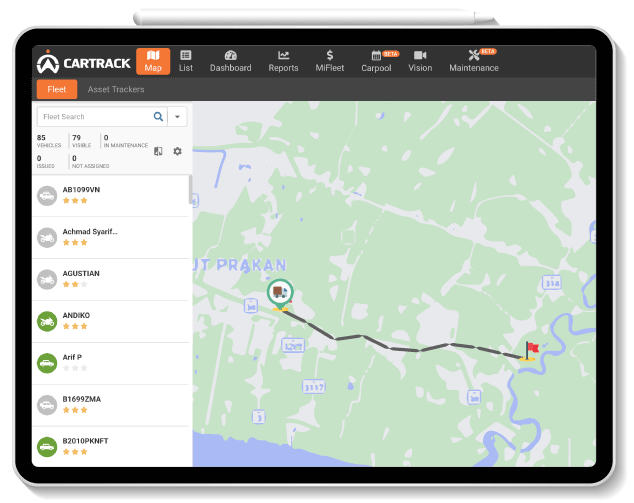Expand the fleet search dropdown arrow

(177, 117)
